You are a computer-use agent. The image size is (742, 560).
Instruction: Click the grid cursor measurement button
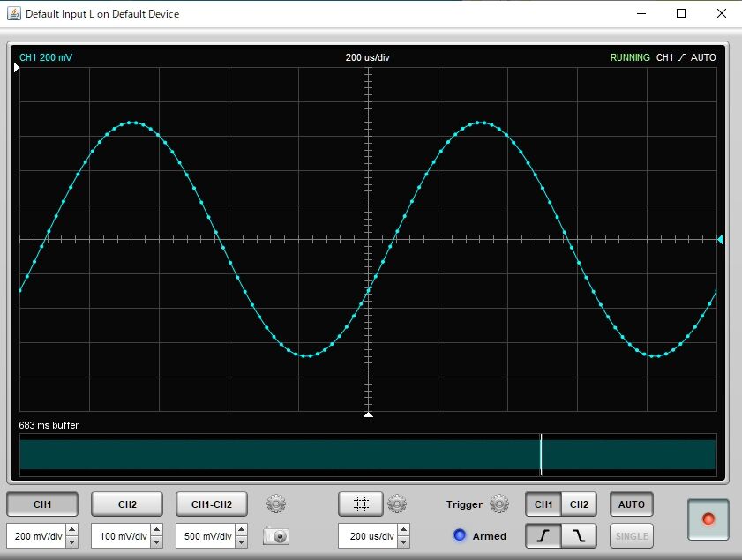tap(361, 504)
